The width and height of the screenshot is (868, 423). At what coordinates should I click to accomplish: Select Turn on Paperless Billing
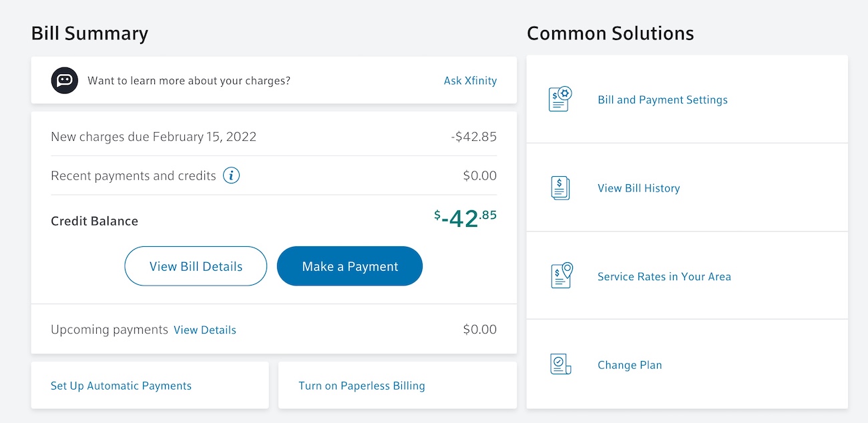[x=361, y=386]
